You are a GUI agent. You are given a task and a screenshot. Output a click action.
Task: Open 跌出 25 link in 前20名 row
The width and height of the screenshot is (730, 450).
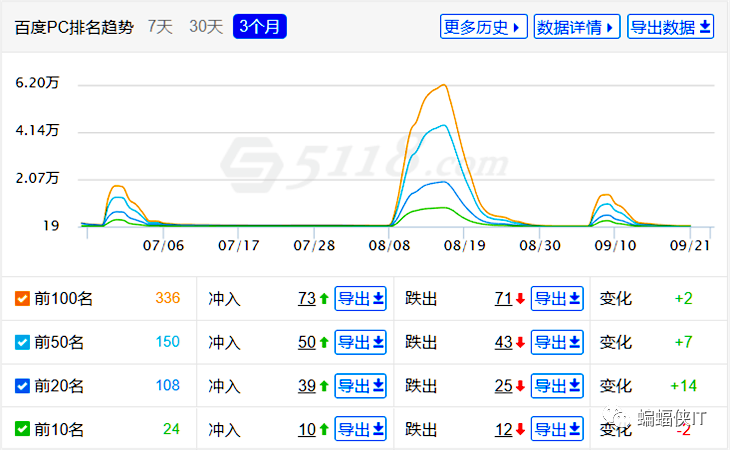pos(503,386)
